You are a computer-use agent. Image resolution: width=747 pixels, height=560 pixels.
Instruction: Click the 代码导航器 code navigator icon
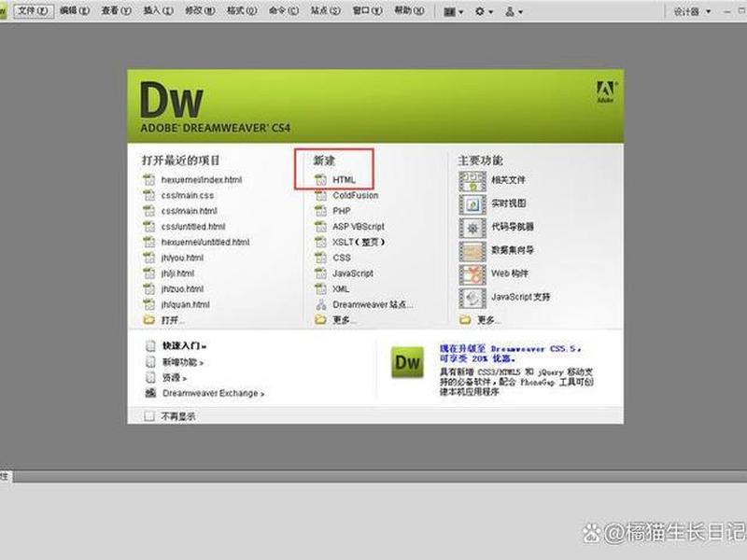pos(472,228)
